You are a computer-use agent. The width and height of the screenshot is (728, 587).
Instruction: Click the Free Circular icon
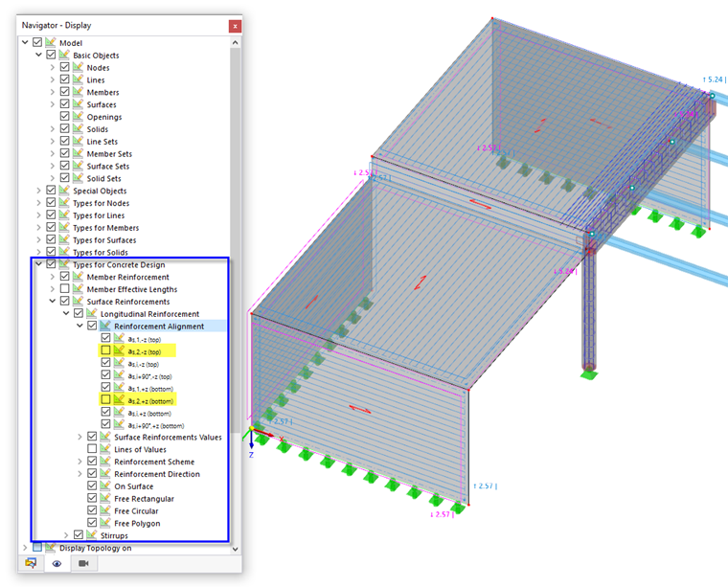105,510
